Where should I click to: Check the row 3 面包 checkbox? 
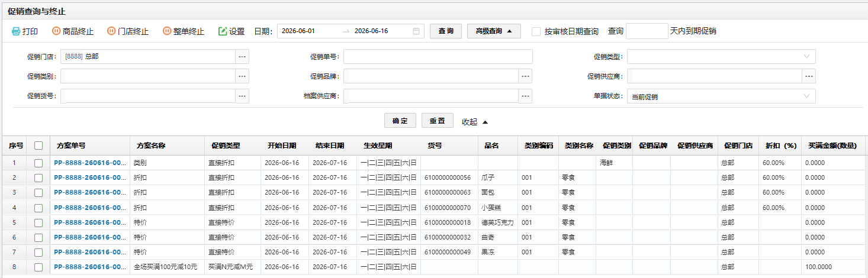(x=38, y=192)
